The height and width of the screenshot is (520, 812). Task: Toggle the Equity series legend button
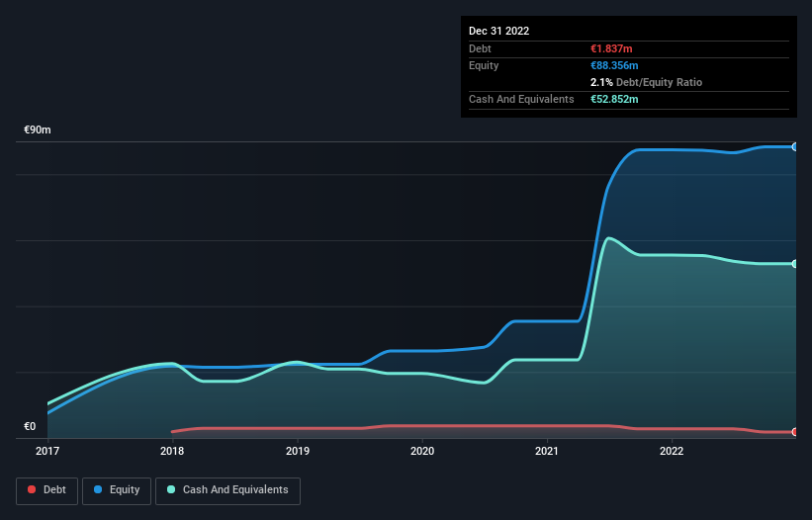tap(117, 490)
